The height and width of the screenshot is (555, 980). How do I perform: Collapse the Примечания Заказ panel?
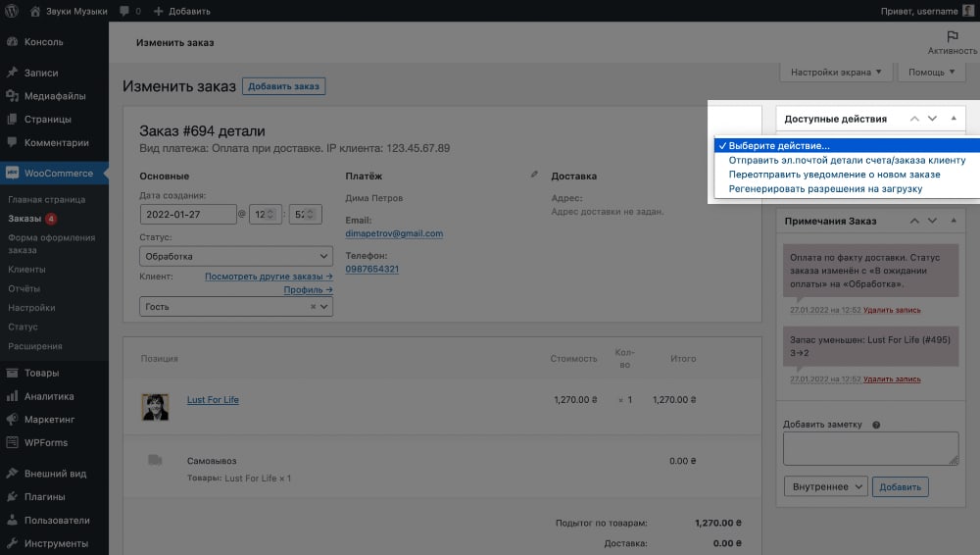click(954, 221)
